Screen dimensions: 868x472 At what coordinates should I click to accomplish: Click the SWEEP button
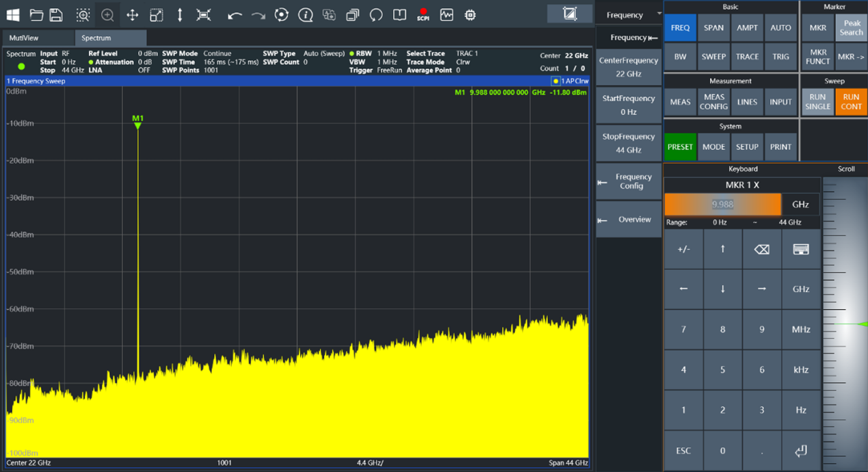point(713,57)
